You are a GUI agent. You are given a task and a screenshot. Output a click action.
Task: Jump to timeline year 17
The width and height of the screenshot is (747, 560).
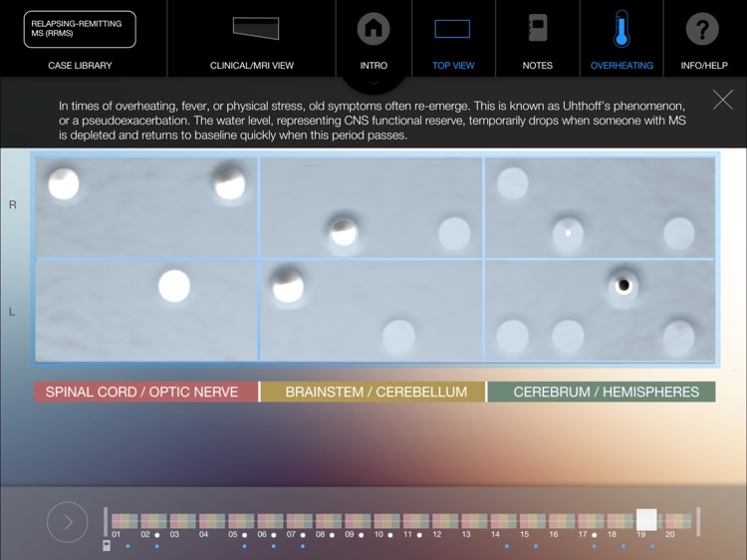591,521
